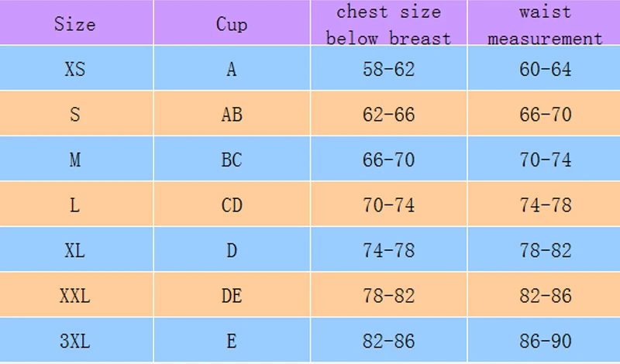Click the CD cup cell

click(232, 204)
